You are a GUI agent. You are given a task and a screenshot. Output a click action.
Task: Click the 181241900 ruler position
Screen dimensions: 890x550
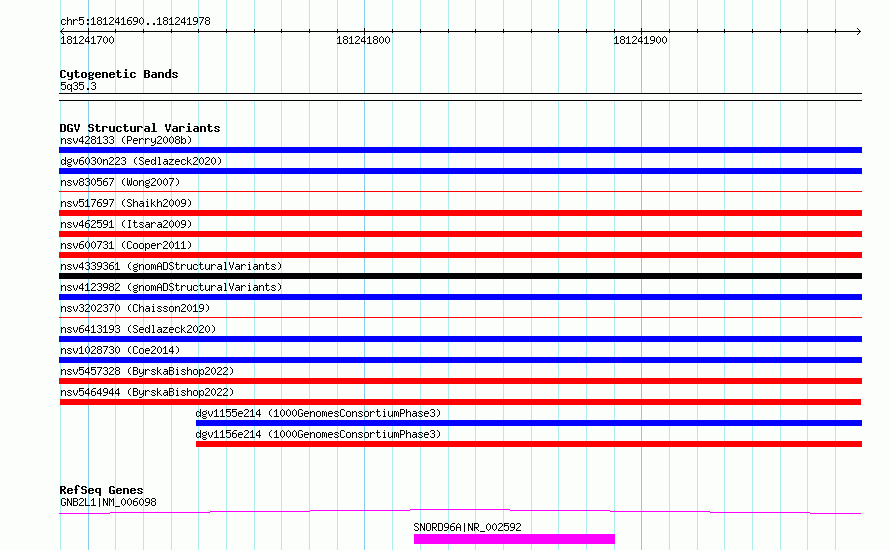[640, 40]
